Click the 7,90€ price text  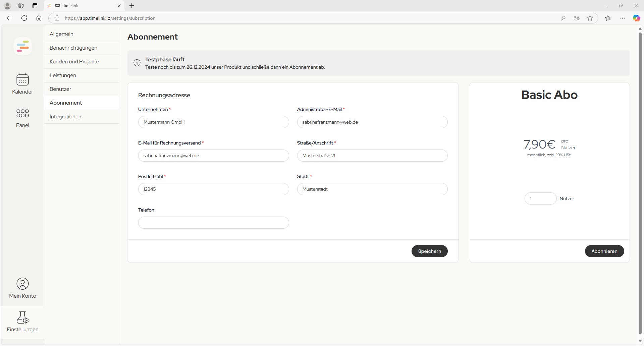pyautogui.click(x=539, y=145)
